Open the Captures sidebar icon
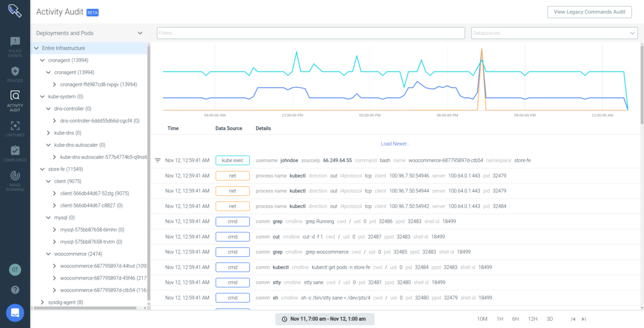Screen dimensions: 644x328 click(x=15, y=128)
